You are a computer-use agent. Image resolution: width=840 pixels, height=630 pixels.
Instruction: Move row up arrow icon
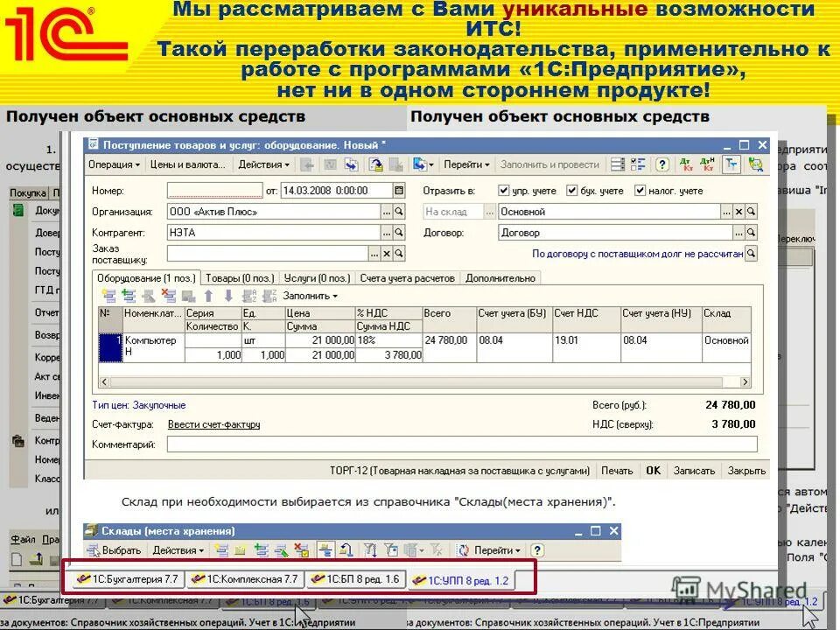click(x=208, y=296)
